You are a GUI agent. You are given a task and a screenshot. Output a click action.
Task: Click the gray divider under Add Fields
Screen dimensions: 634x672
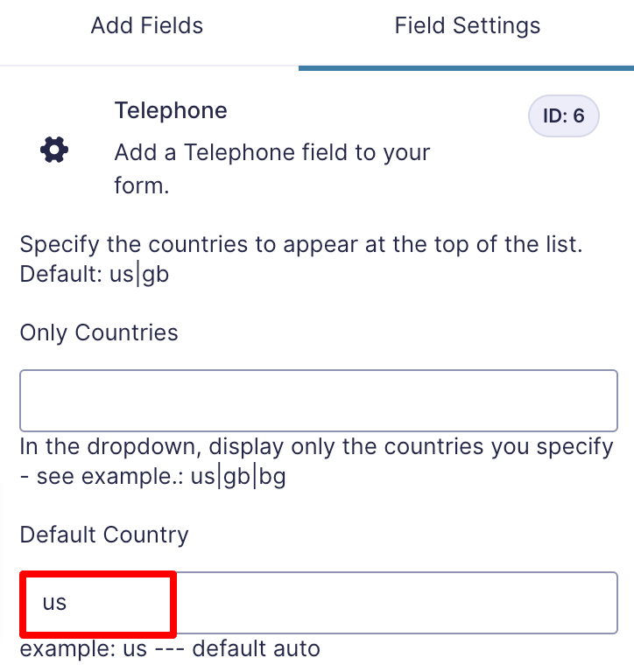point(149,66)
